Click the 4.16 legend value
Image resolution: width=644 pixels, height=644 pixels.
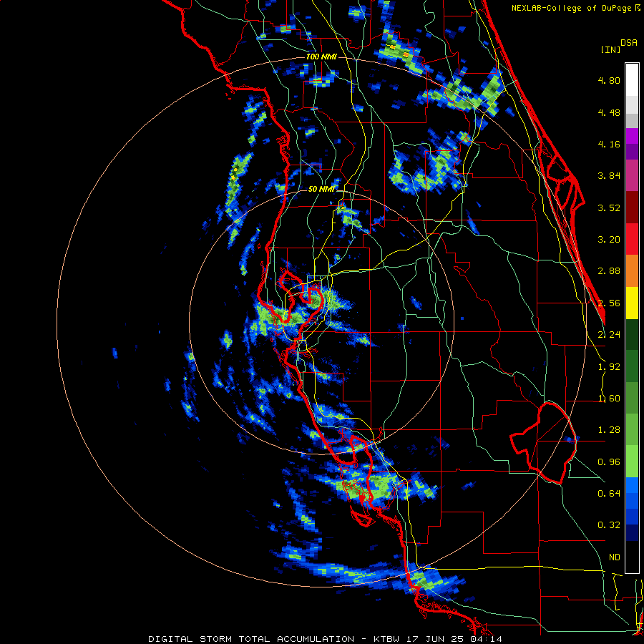(x=609, y=144)
